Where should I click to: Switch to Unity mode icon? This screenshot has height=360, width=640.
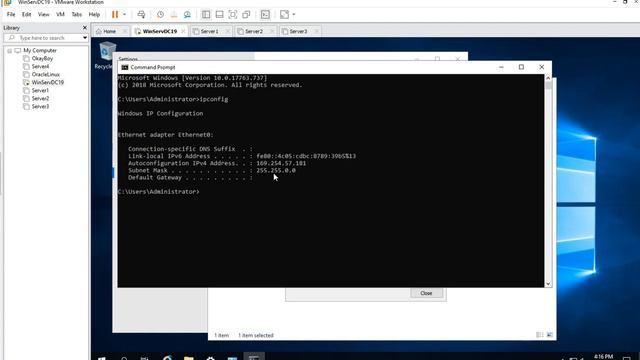pyautogui.click(x=246, y=15)
